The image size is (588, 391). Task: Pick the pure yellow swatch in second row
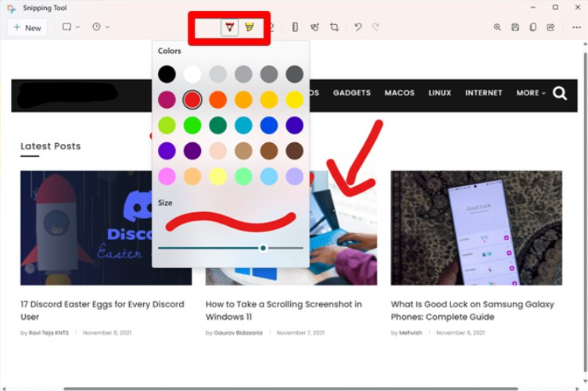point(294,100)
